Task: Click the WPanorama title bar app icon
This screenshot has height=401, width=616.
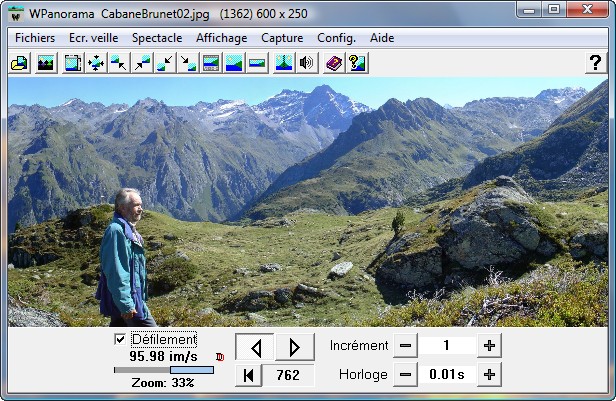Action: click(16, 15)
